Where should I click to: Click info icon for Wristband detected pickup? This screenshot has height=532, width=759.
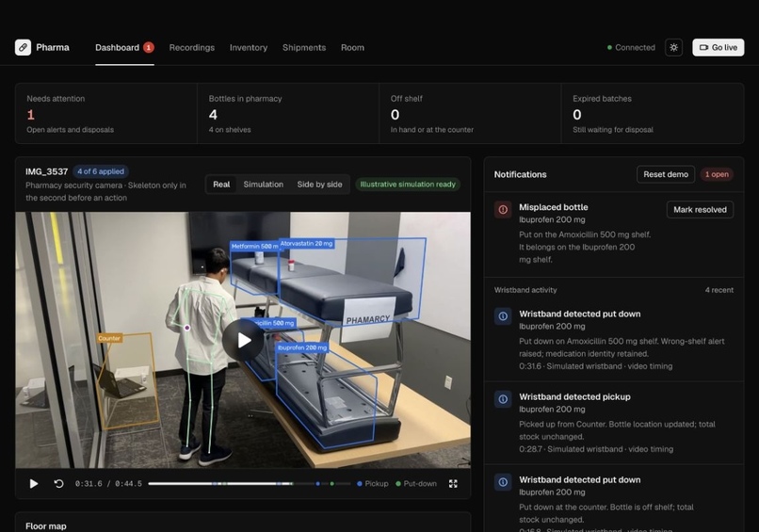tap(503, 399)
